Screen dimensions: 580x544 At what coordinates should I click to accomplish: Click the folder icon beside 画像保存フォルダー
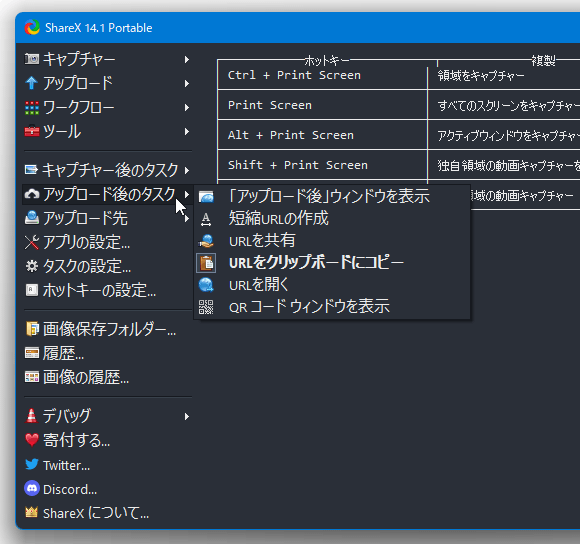pyautogui.click(x=32, y=329)
